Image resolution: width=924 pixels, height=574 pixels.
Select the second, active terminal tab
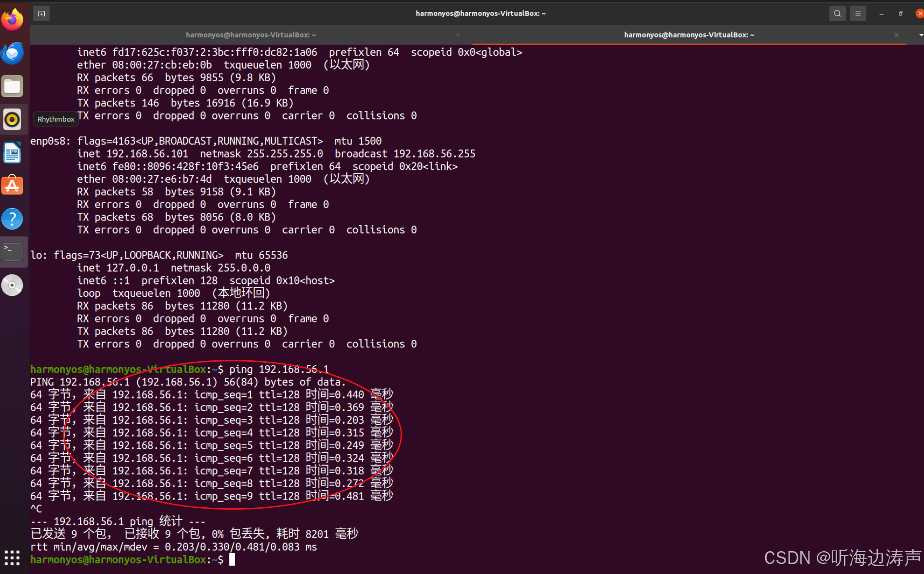pyautogui.click(x=689, y=35)
